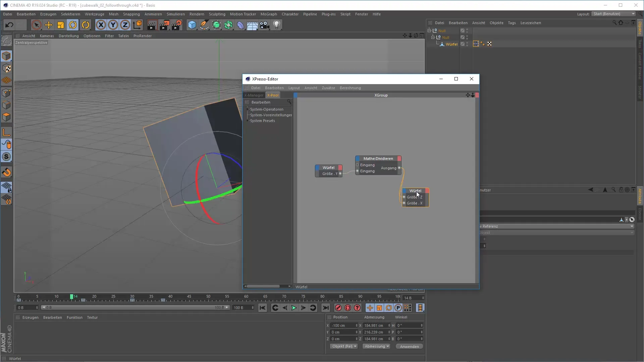Click play forward button

[294, 308]
